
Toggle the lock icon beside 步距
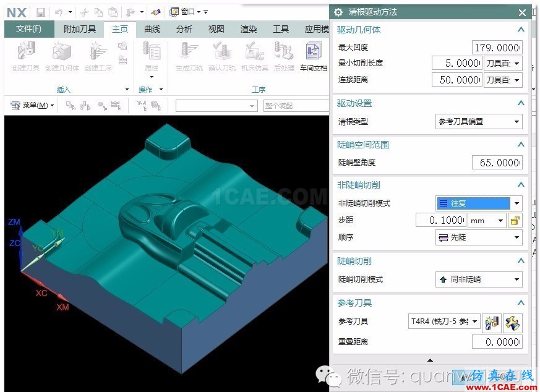(x=515, y=220)
